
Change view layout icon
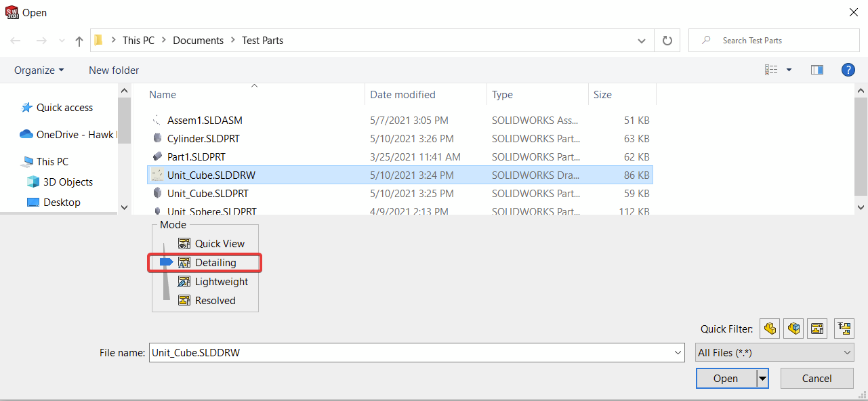coord(771,70)
